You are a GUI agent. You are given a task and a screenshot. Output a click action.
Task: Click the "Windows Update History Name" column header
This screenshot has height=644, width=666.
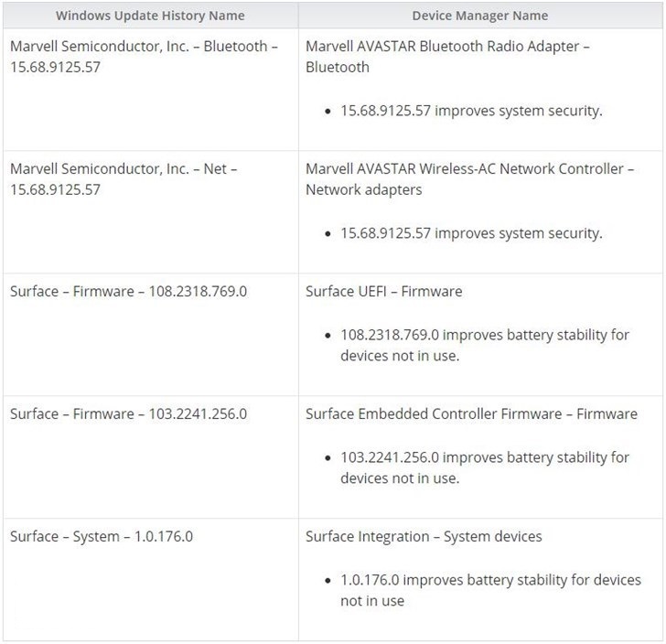pyautogui.click(x=150, y=16)
